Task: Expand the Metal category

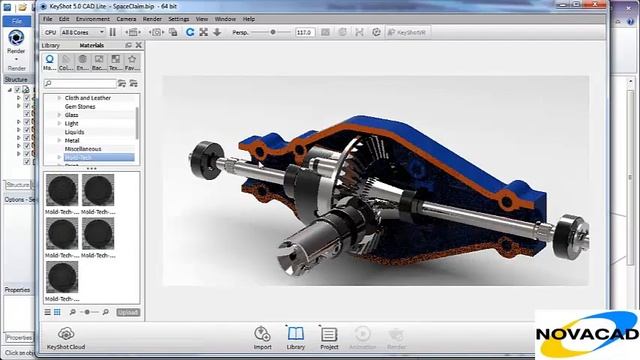Action: (x=59, y=140)
